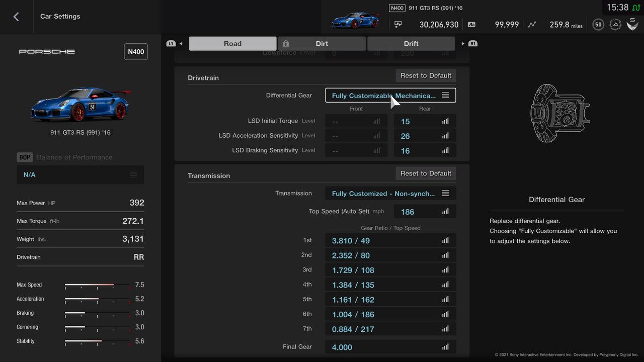This screenshot has width=644, height=362.
Task: Edit the 2nd gear ratio 2.352 / 80
Action: tap(391, 255)
